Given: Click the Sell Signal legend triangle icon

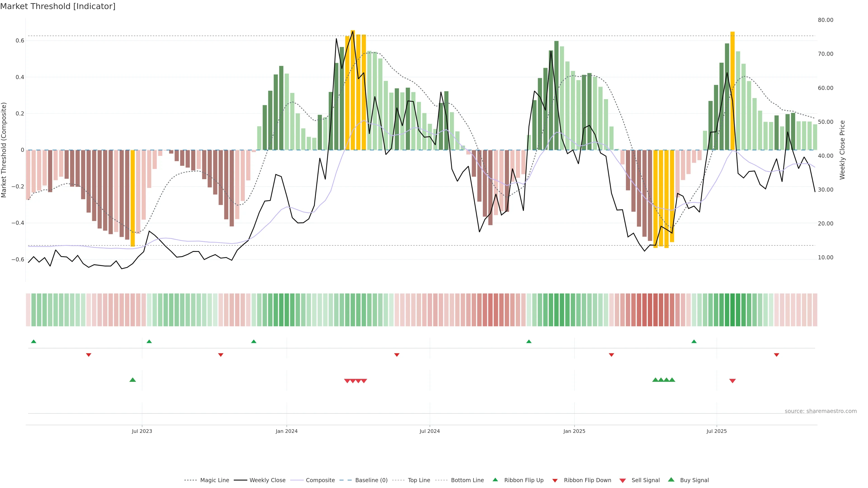Looking at the screenshot, I should [x=623, y=480].
